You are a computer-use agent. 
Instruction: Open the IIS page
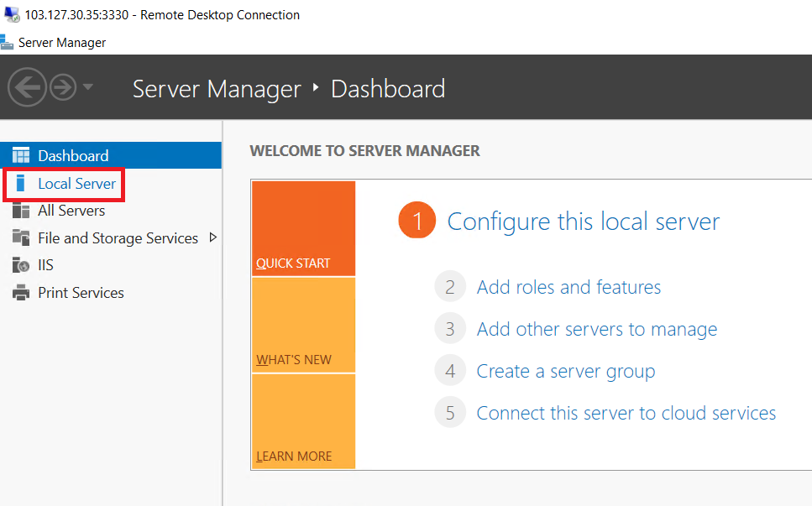click(x=45, y=265)
